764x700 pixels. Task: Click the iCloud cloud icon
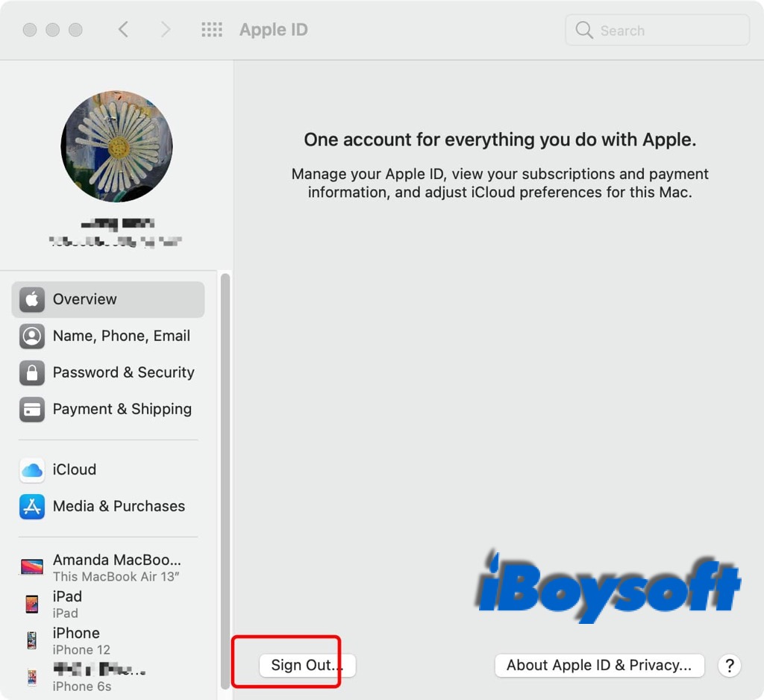32,470
